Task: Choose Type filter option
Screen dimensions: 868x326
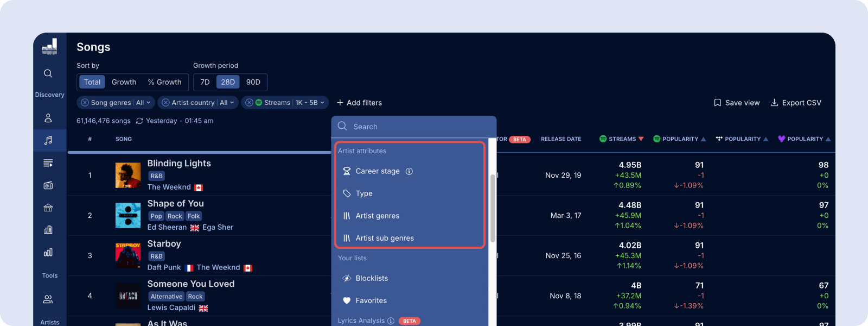Action: click(x=410, y=193)
